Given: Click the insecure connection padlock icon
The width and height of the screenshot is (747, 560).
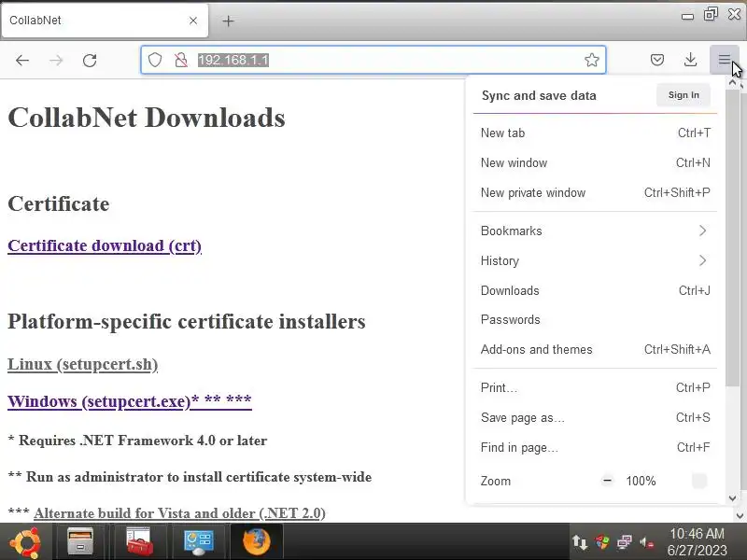Looking at the screenshot, I should point(181,60).
